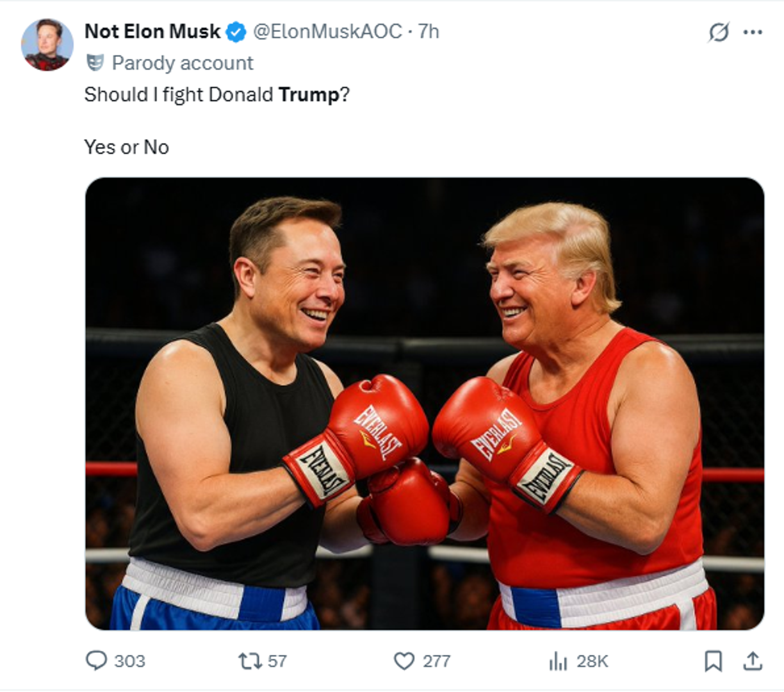Image resolution: width=784 pixels, height=692 pixels.
Task: Click the blue verified checkmark badge
Action: coord(236,32)
